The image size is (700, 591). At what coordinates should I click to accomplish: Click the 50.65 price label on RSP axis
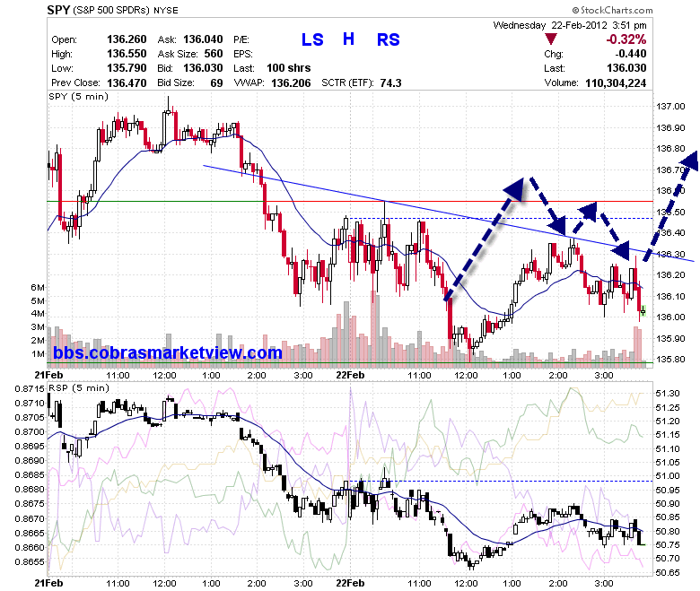pos(668,572)
